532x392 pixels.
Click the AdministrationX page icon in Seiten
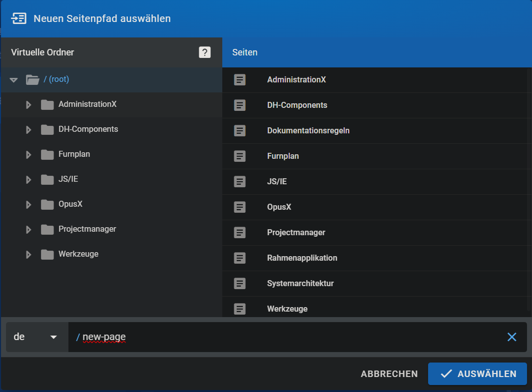(x=240, y=80)
